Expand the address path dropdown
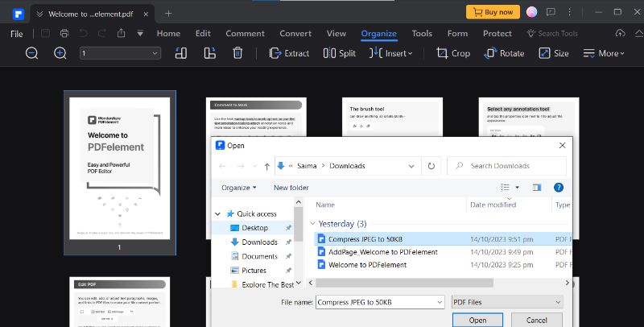 [x=411, y=166]
